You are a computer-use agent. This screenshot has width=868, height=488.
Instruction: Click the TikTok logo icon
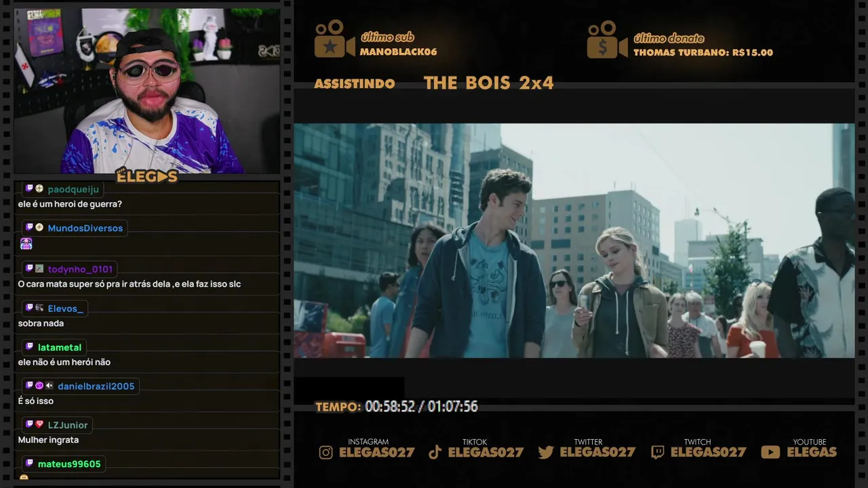tap(435, 452)
